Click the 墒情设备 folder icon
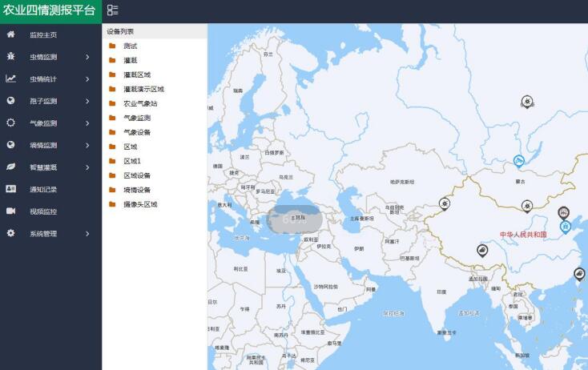This screenshot has height=370, width=588. [x=112, y=190]
